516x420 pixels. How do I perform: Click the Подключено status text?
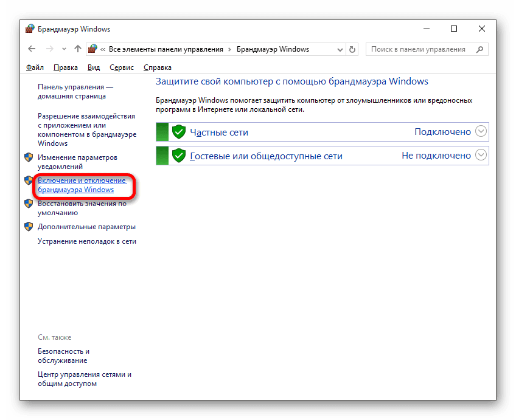[442, 132]
